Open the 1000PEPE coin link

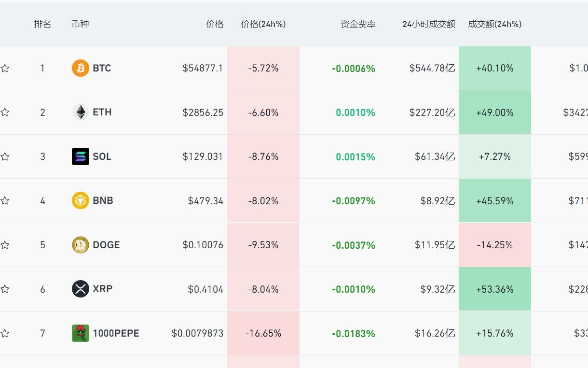(x=116, y=333)
